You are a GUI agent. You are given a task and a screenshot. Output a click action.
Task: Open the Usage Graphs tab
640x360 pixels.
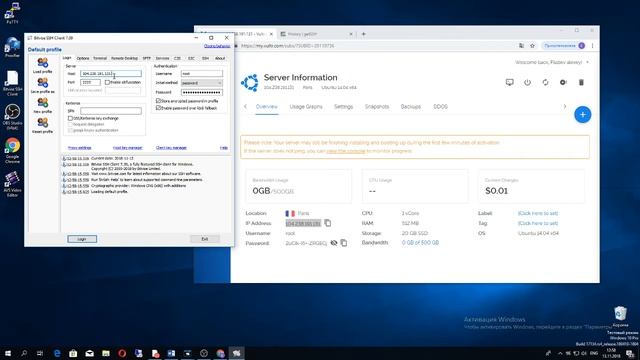[x=306, y=107]
